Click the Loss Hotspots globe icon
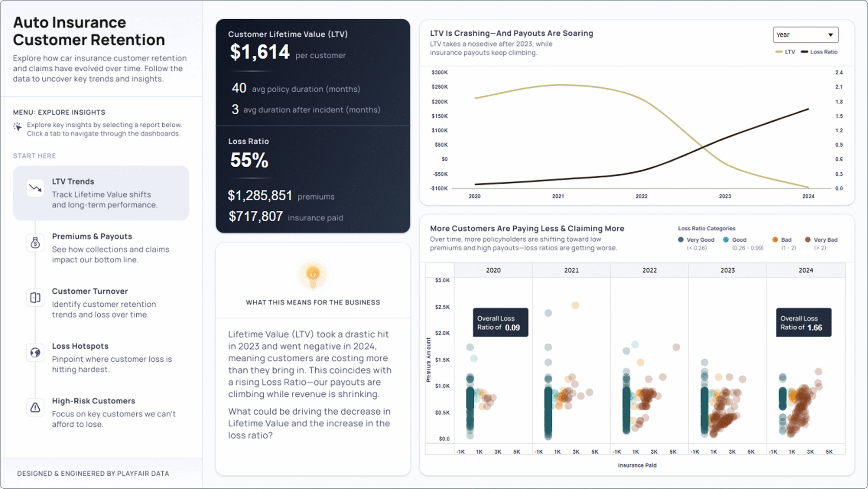 tap(35, 352)
